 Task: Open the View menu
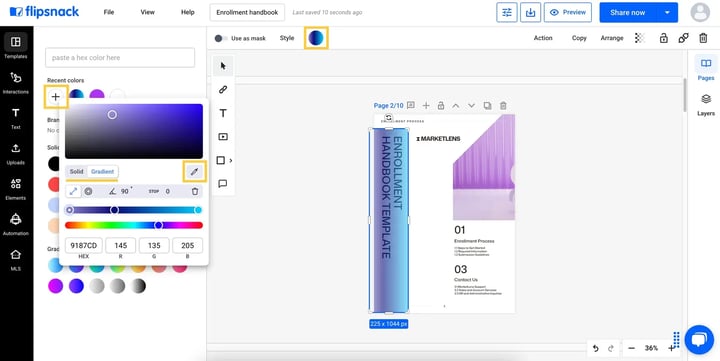point(147,12)
